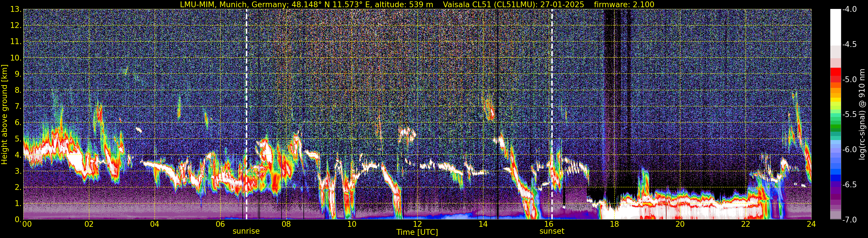The image size is (868, 238).
Task: Click the "sunrise" label under the time axis
Action: pyautogui.click(x=246, y=231)
